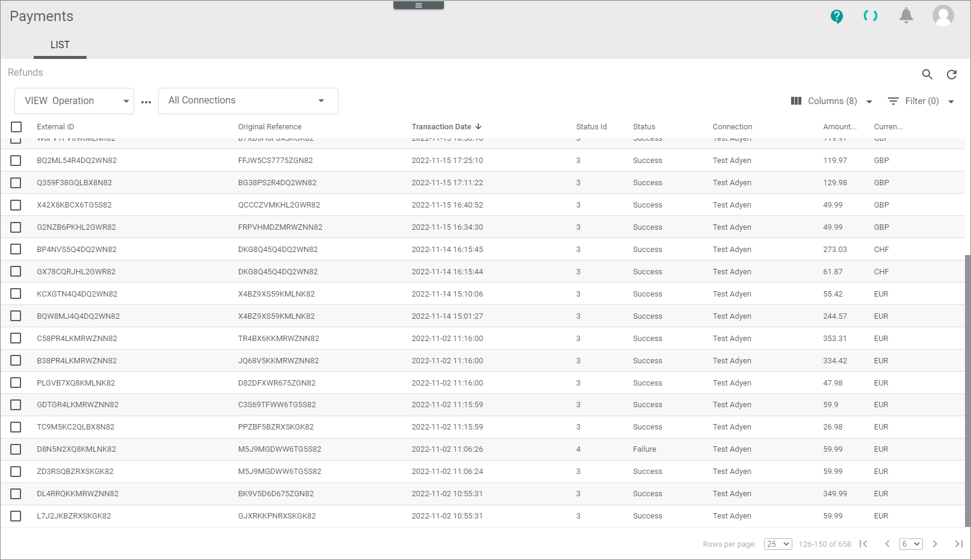The width and height of the screenshot is (971, 560).
Task: Go to the last page of results
Action: [x=958, y=544]
